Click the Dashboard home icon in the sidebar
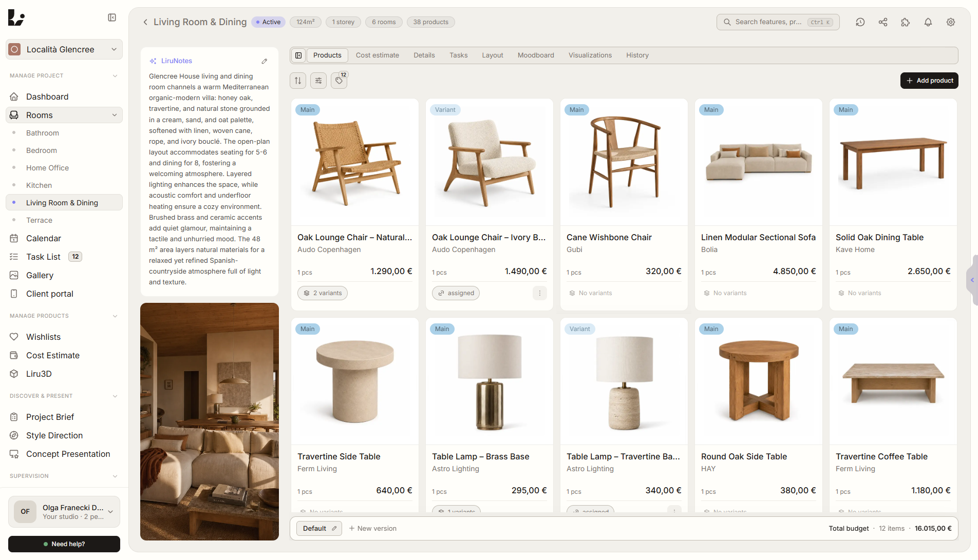This screenshot has width=978, height=560. (14, 96)
